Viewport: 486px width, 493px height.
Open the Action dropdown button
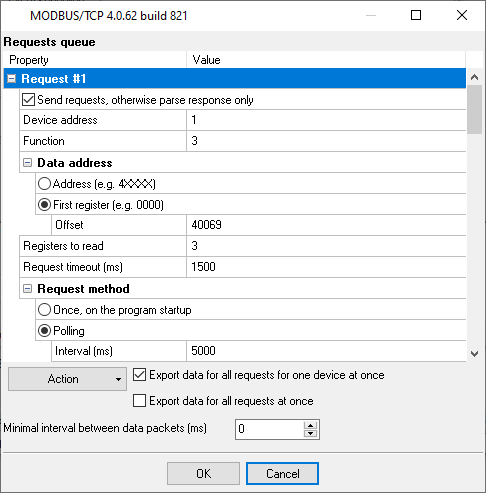67,379
